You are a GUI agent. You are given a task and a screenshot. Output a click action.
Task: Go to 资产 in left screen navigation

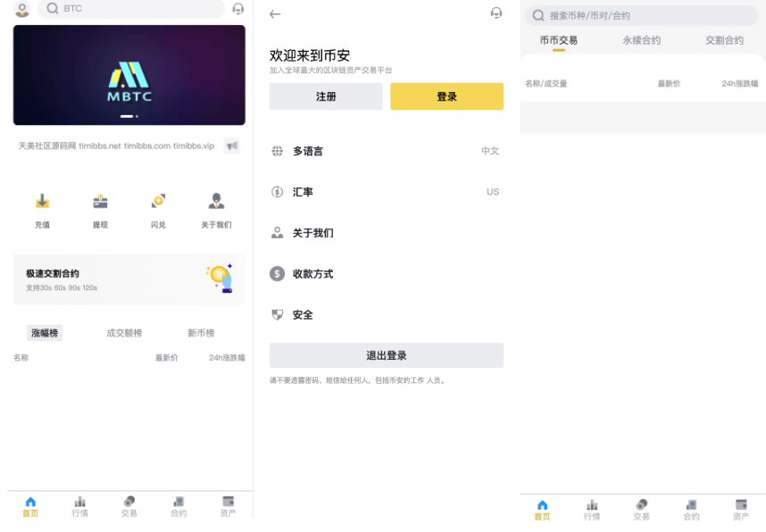point(229,507)
